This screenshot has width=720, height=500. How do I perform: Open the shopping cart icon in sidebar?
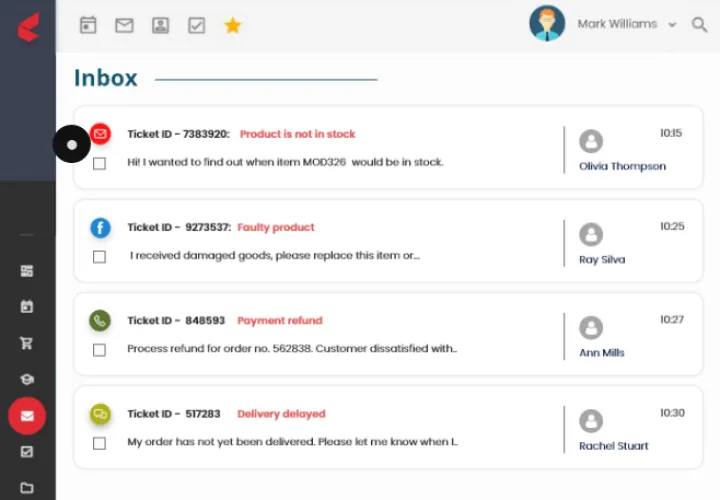[x=27, y=343]
